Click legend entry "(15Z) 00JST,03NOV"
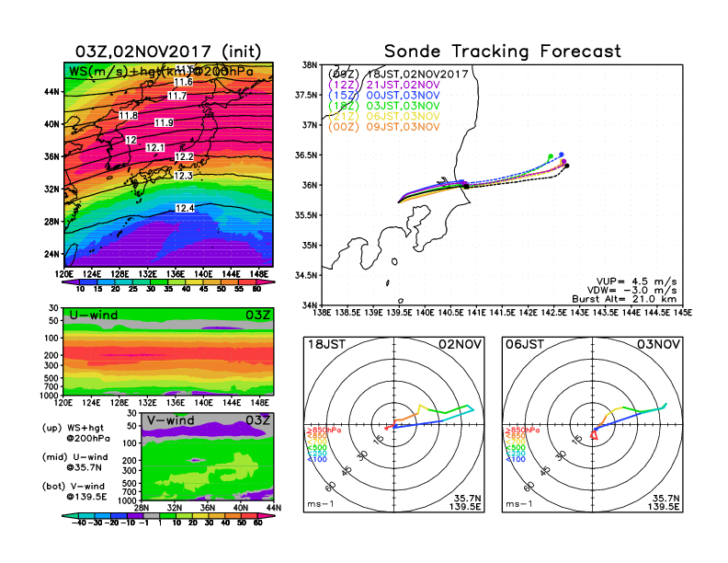This screenshot has height=563, width=728. [383, 96]
